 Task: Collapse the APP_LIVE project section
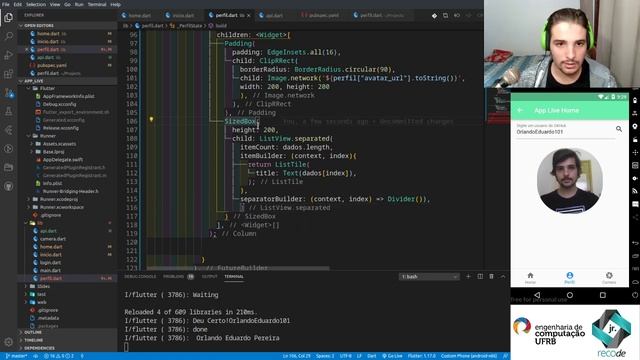68,81
